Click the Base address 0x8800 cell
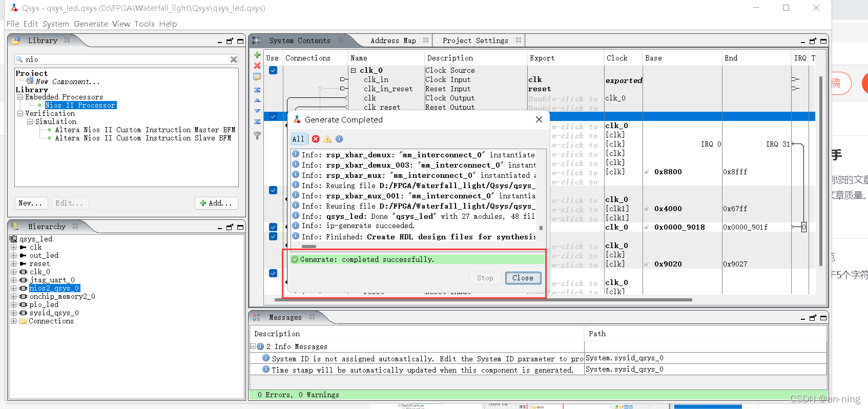Viewport: 868px width, 409px height. coord(668,172)
